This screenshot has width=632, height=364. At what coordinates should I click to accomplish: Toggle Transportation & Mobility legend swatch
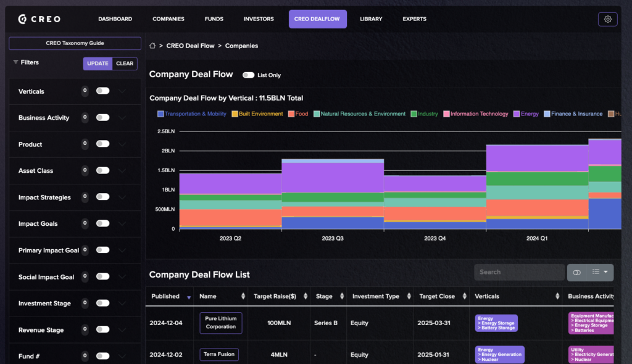(x=160, y=114)
